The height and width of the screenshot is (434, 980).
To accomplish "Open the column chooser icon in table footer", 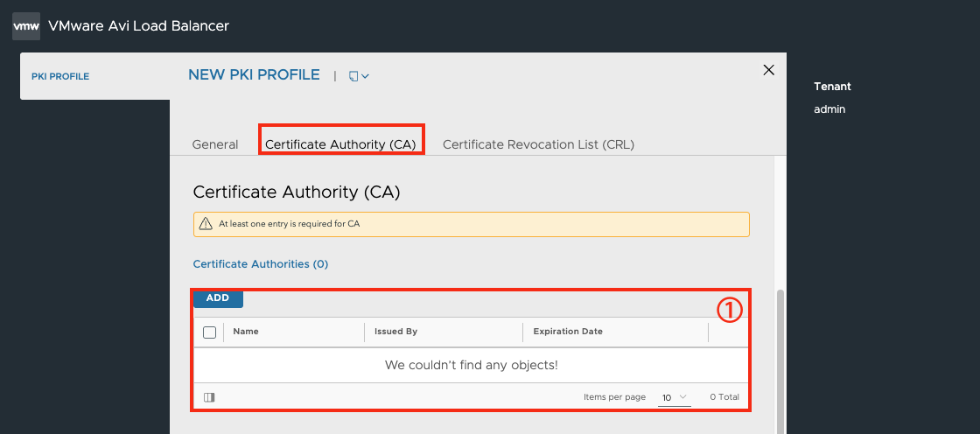I will coord(209,397).
